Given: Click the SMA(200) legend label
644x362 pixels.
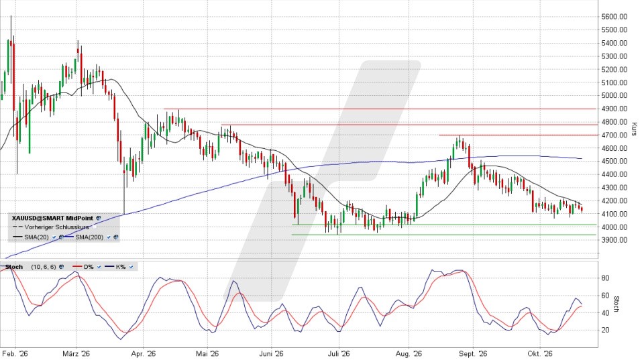Looking at the screenshot, I should click(x=89, y=237).
